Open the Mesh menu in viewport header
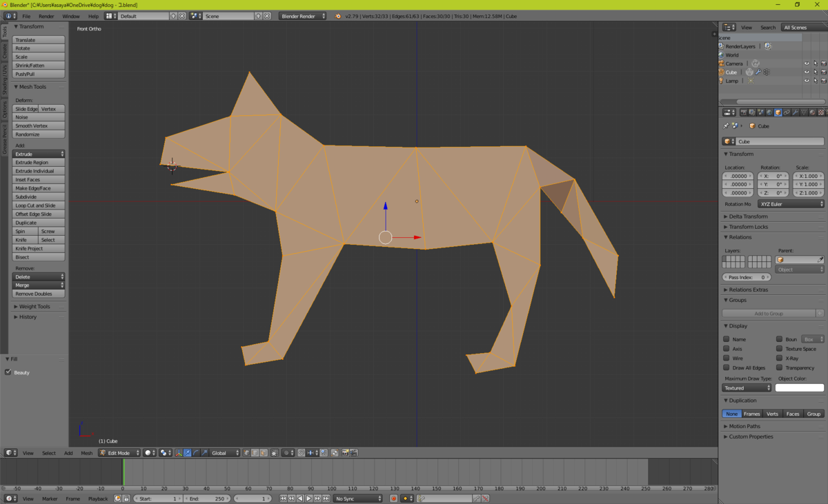 click(86, 453)
